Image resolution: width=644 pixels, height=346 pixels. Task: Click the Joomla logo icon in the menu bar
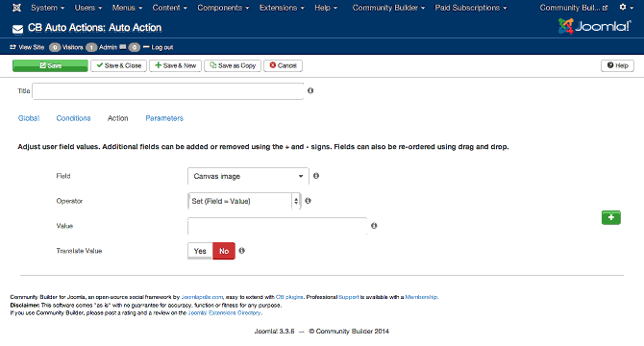click(16, 8)
